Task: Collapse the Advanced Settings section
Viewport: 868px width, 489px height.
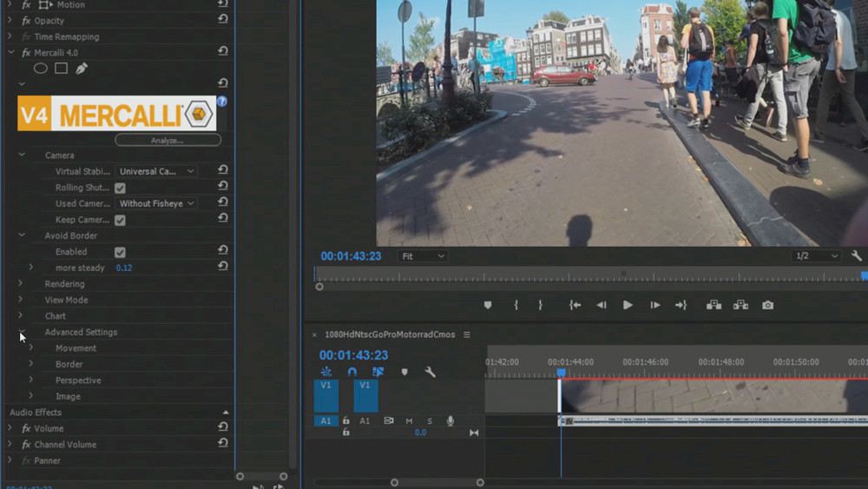Action: pos(22,331)
